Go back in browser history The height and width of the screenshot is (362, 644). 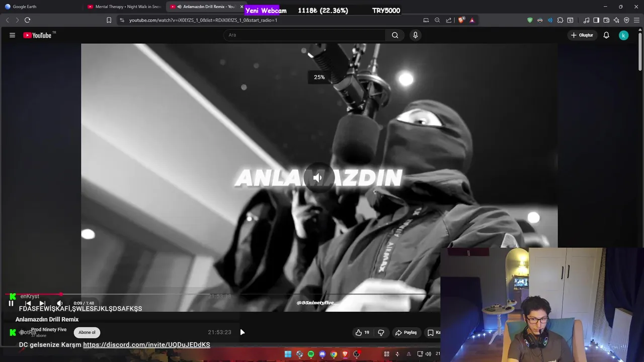[x=7, y=20]
